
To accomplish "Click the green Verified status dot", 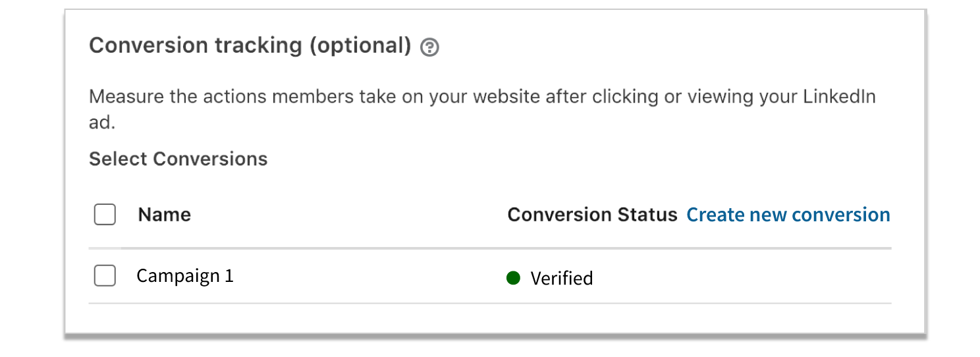I will tap(513, 278).
